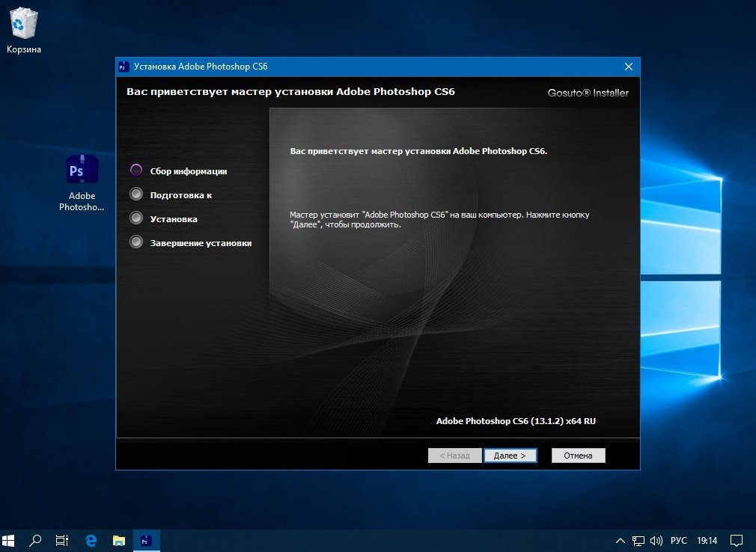Open the Action Center notifications icon
The height and width of the screenshot is (552, 756).
737,541
